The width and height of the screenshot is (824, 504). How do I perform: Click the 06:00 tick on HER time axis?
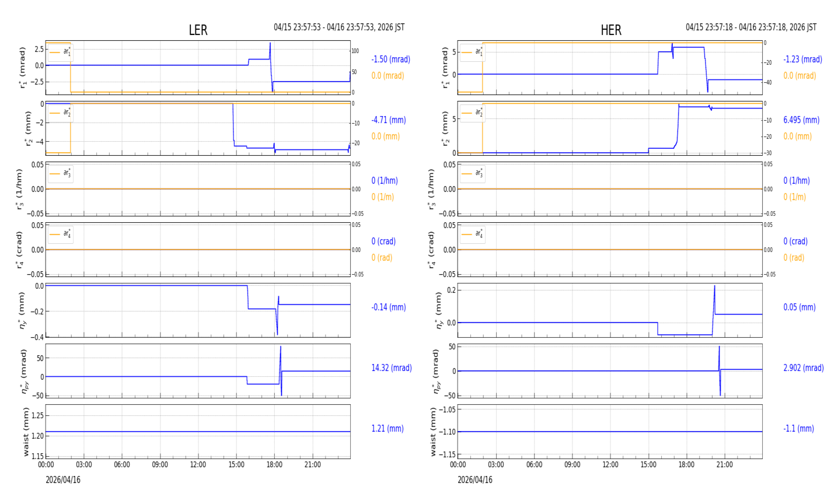click(x=534, y=465)
